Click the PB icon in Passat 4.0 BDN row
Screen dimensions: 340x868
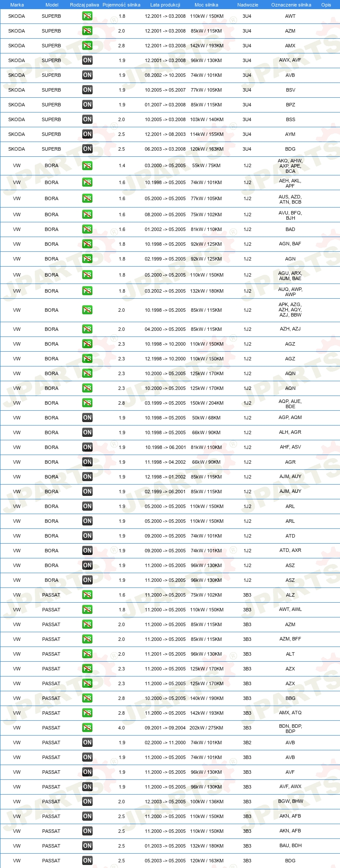pyautogui.click(x=87, y=728)
